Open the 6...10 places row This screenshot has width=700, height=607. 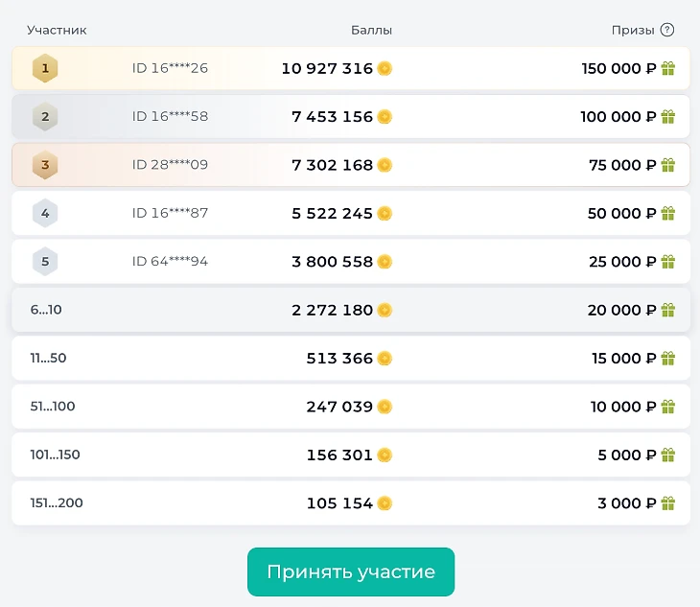pyautogui.click(x=351, y=310)
